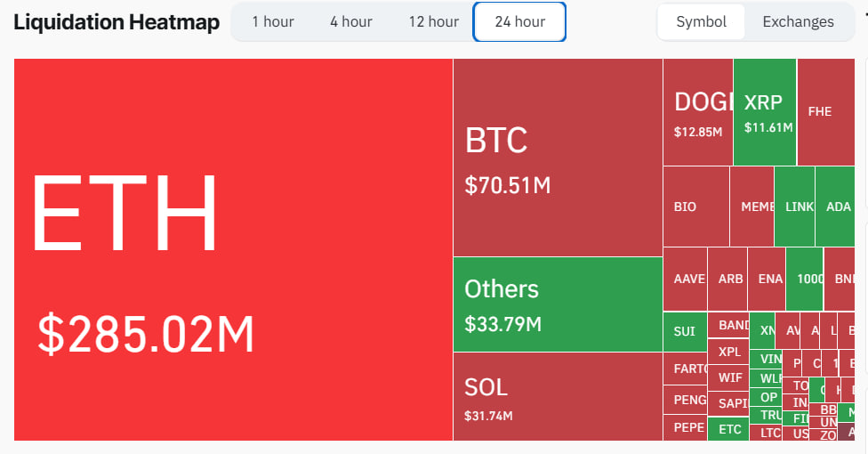Click the FHE heatmap tile
The width and height of the screenshot is (868, 454).
pos(826,112)
